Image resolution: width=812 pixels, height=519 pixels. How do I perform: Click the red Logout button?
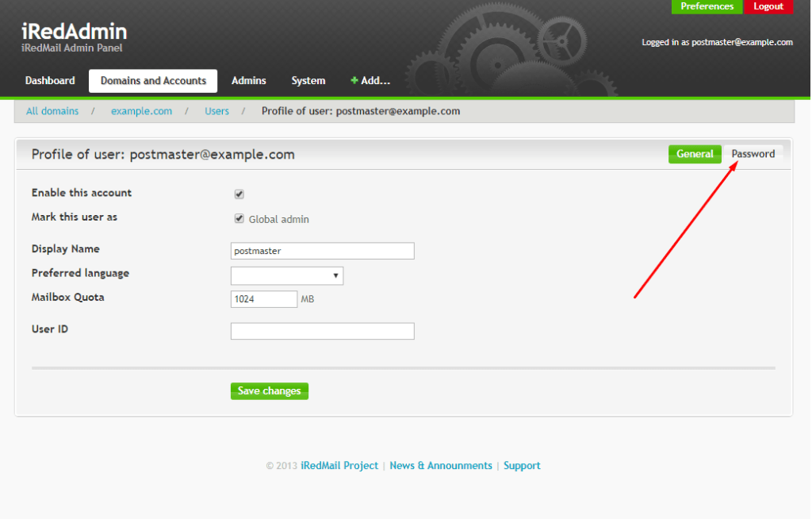click(768, 6)
